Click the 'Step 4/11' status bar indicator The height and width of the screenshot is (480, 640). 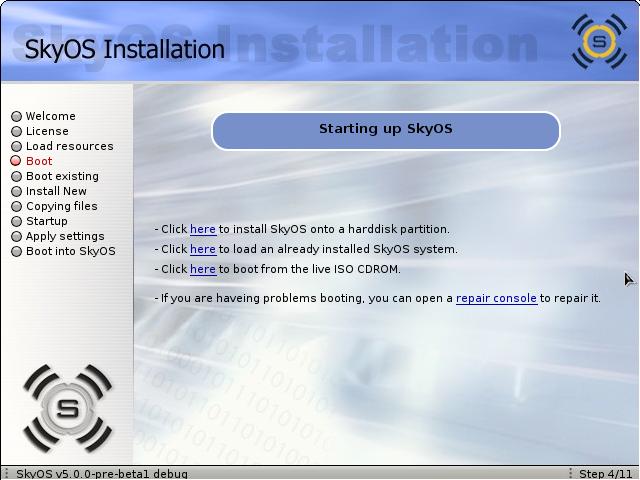tap(605, 474)
